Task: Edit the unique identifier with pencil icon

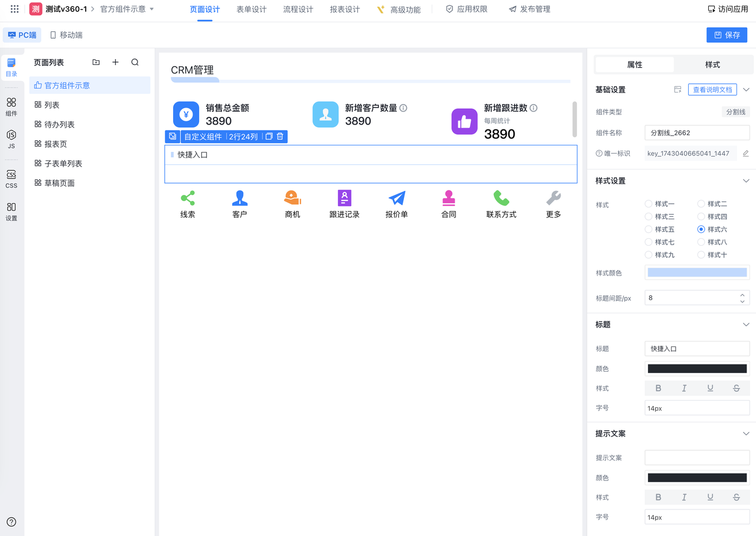Action: tap(745, 154)
